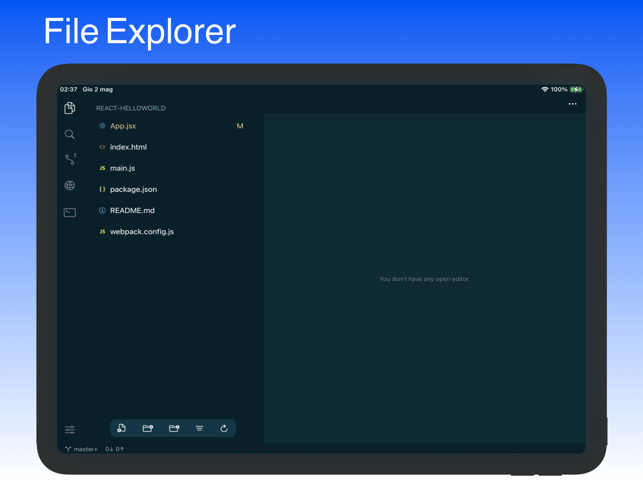Sync changes via 0↓ 0↑ indicator
The width and height of the screenshot is (643, 482).
tap(114, 449)
